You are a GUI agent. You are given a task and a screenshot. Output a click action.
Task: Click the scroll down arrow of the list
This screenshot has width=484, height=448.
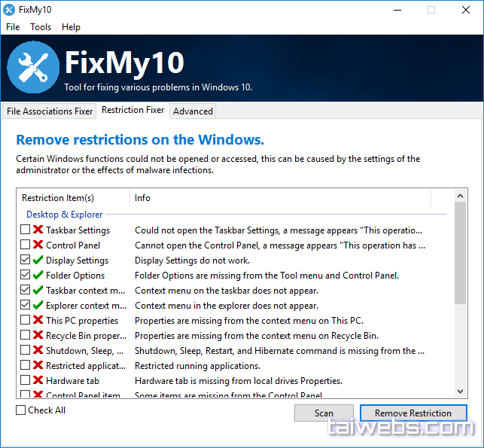tap(461, 391)
